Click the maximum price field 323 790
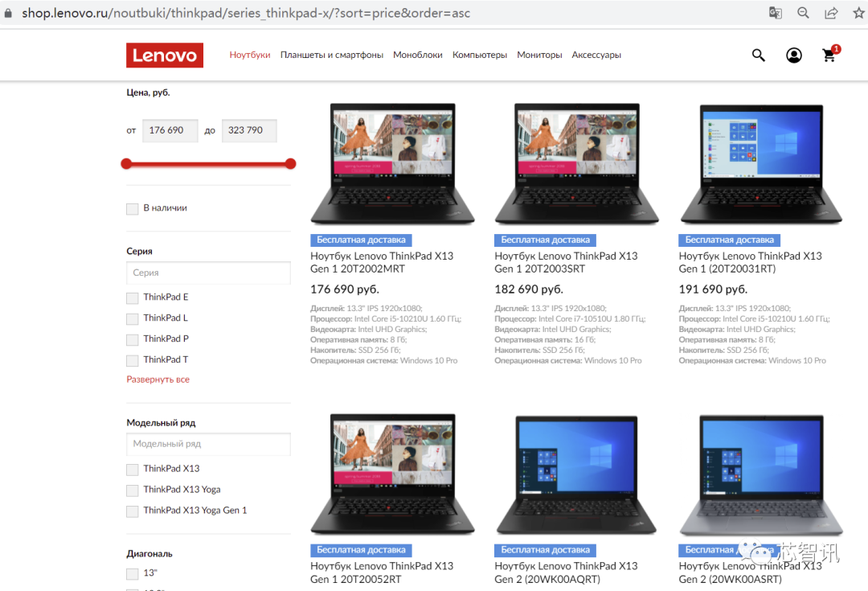Image resolution: width=868 pixels, height=591 pixels. 249,131
